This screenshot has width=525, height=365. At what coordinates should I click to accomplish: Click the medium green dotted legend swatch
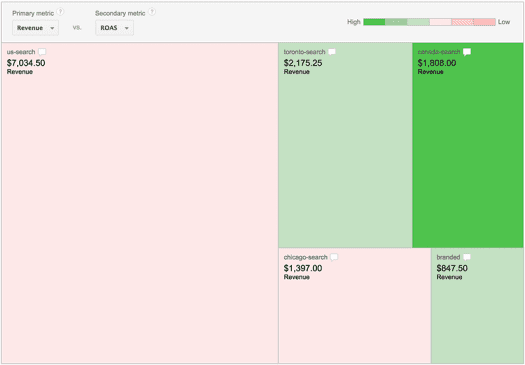pyautogui.click(x=396, y=22)
